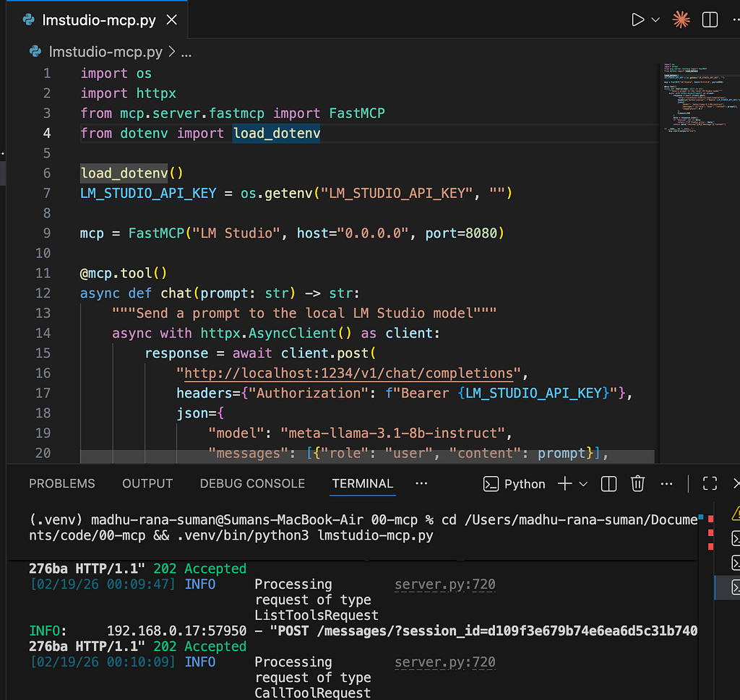Click the LM_STUDIO_API_KEY variable on line 7

click(148, 193)
